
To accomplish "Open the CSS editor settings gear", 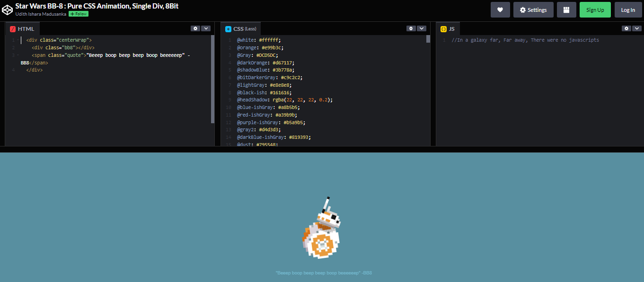I will [411, 28].
